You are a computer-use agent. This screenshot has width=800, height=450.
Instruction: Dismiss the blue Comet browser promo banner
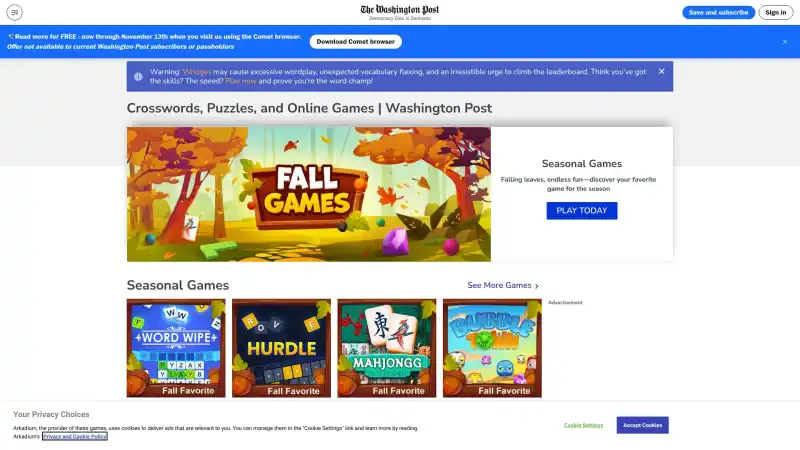point(785,42)
